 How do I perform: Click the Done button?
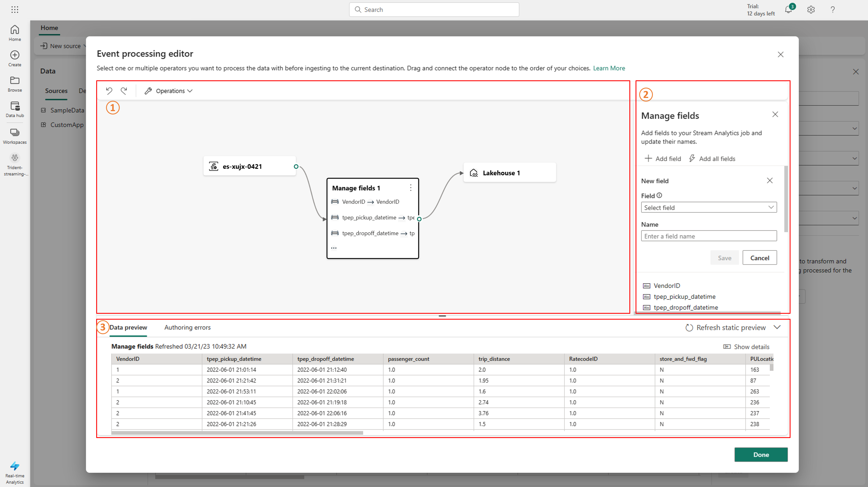[x=761, y=455]
